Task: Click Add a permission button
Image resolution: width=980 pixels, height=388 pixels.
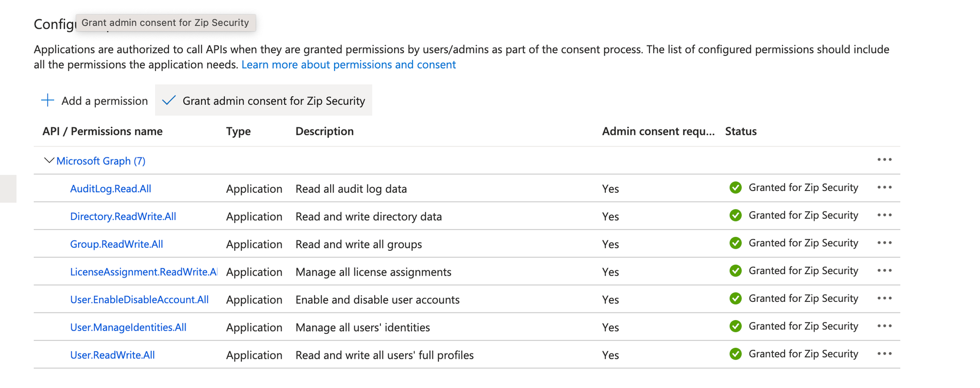Action: pyautogui.click(x=104, y=100)
